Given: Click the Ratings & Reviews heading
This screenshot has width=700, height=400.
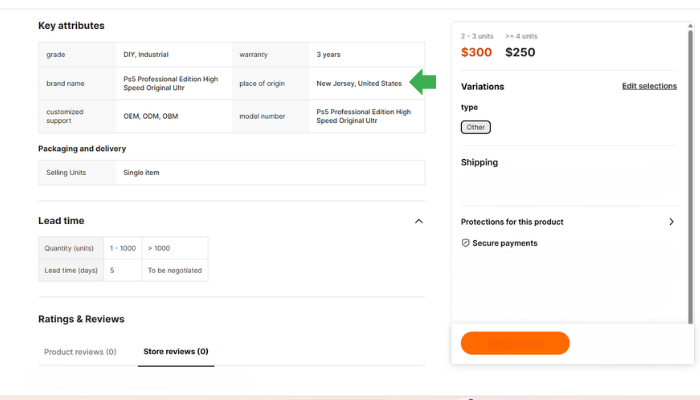Looking at the screenshot, I should (x=81, y=319).
